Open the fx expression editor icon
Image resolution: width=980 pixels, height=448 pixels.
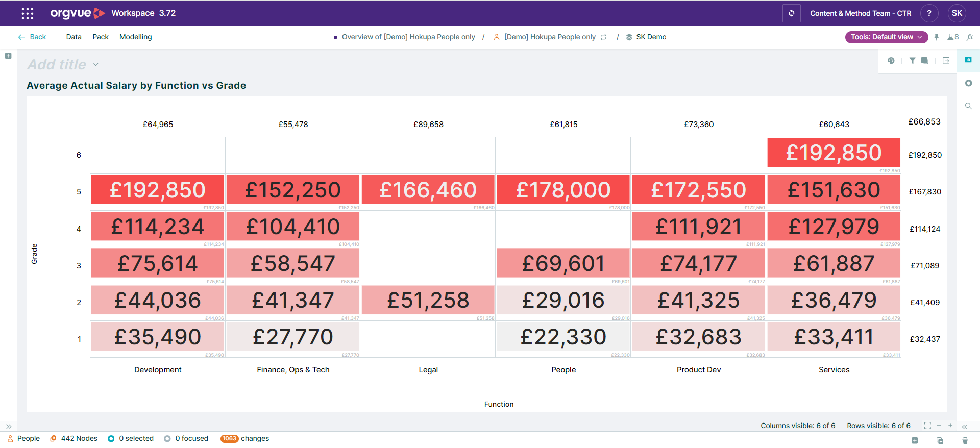970,37
